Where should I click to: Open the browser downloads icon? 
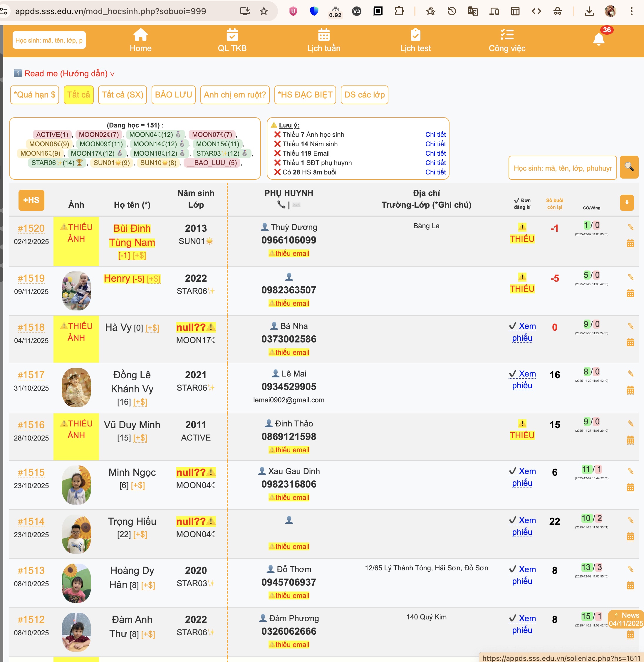[x=589, y=11]
